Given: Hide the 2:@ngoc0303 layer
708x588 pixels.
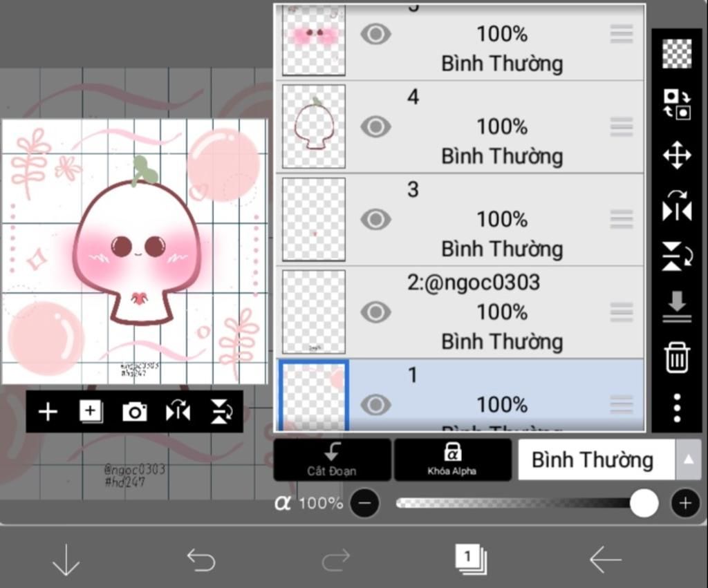Looking at the screenshot, I should point(375,312).
